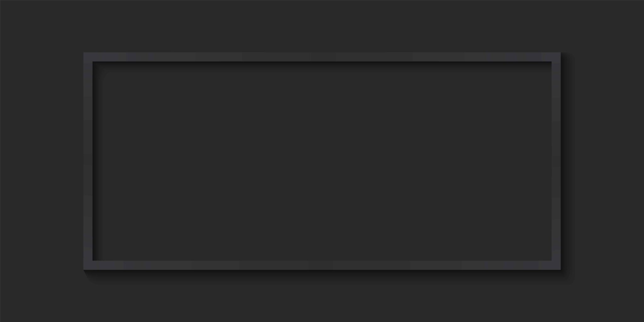Image resolution: width=644 pixels, height=322 pixels.
Task: Click the top edge of the dark frame
Action: 322,57
